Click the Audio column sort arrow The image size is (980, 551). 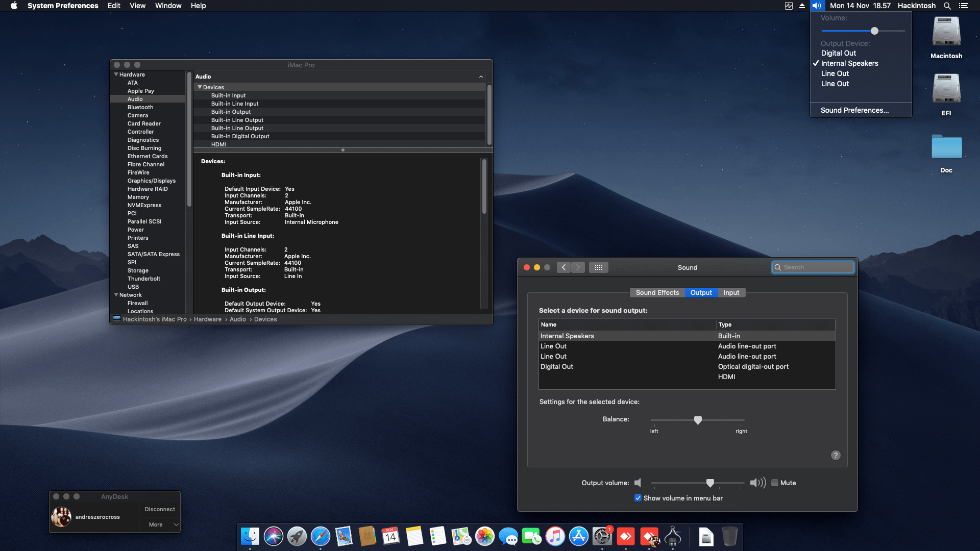tap(481, 77)
